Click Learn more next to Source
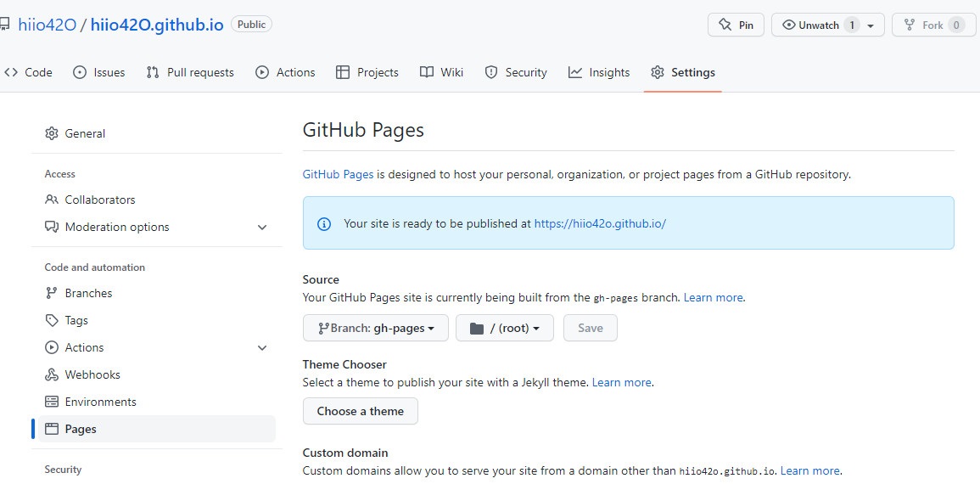This screenshot has height=484, width=980. (x=713, y=298)
